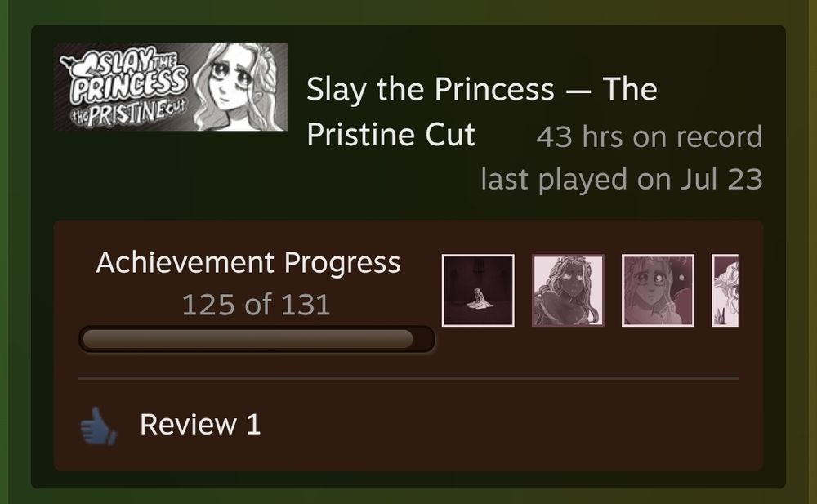Select the Achievement Progress heading

[248, 262]
